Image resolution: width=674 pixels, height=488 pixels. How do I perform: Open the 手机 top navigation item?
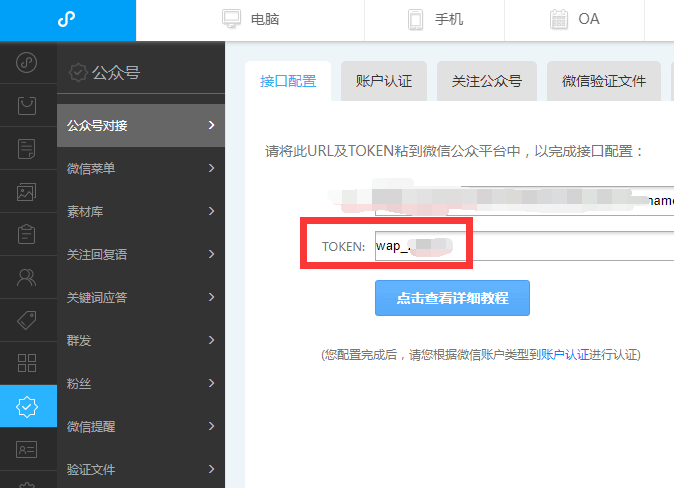[x=435, y=19]
